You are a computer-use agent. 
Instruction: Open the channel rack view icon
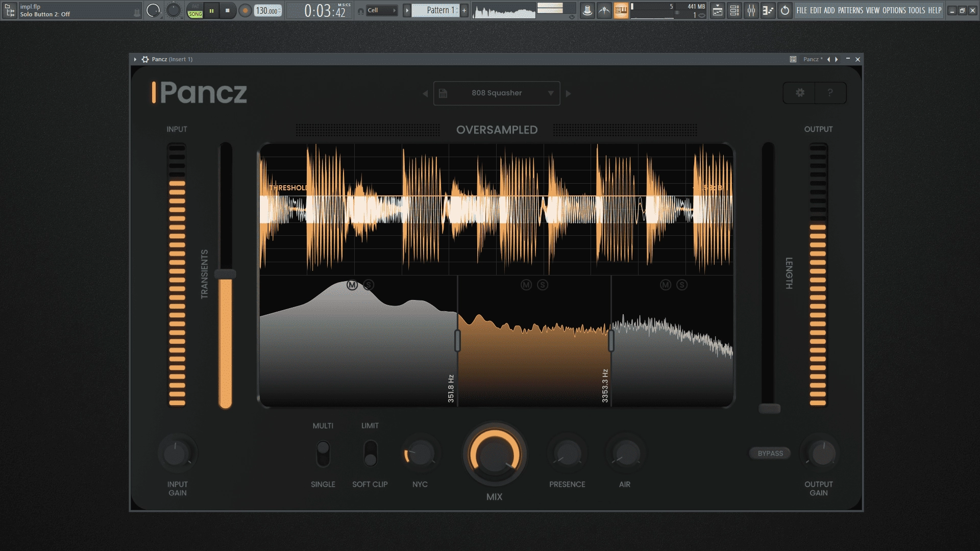tap(734, 10)
